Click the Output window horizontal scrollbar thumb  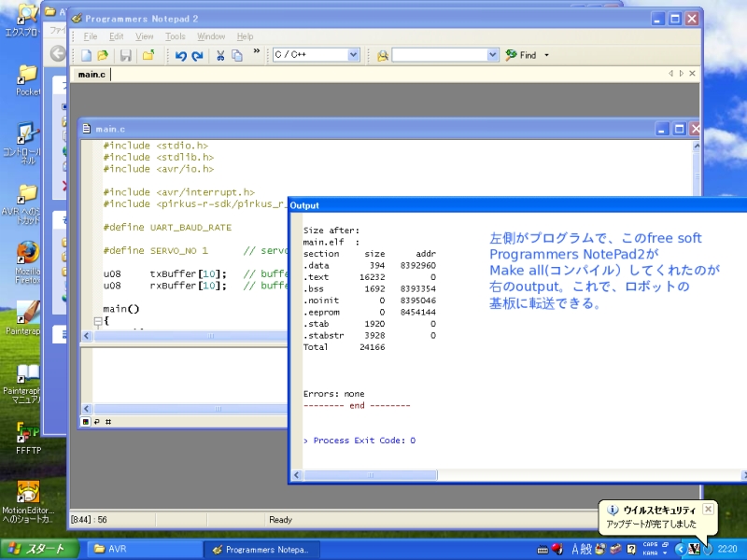(370, 475)
